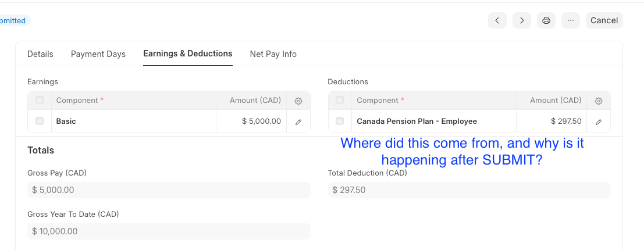644x250 pixels.
Task: Go to next document with right chevron
Action: (522, 20)
